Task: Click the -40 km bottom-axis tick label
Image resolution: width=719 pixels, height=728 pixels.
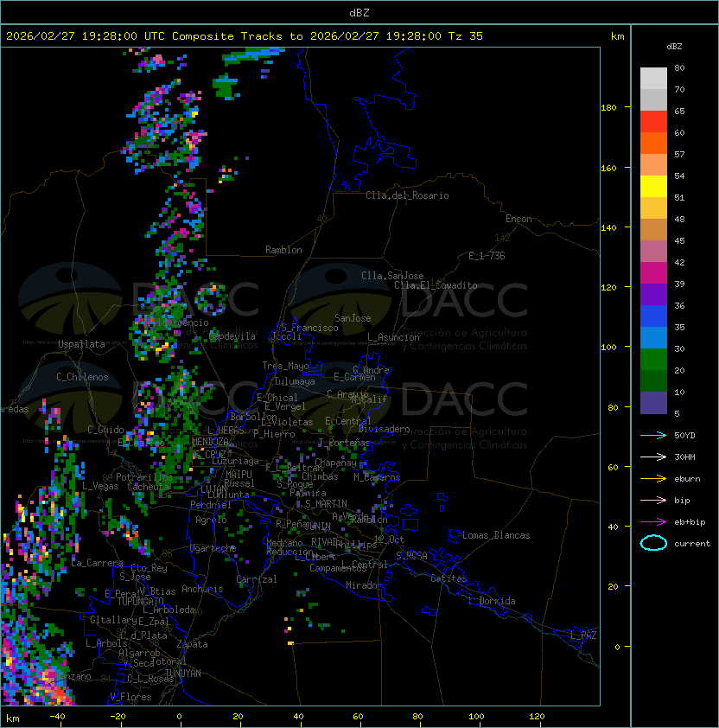Action: (x=57, y=717)
